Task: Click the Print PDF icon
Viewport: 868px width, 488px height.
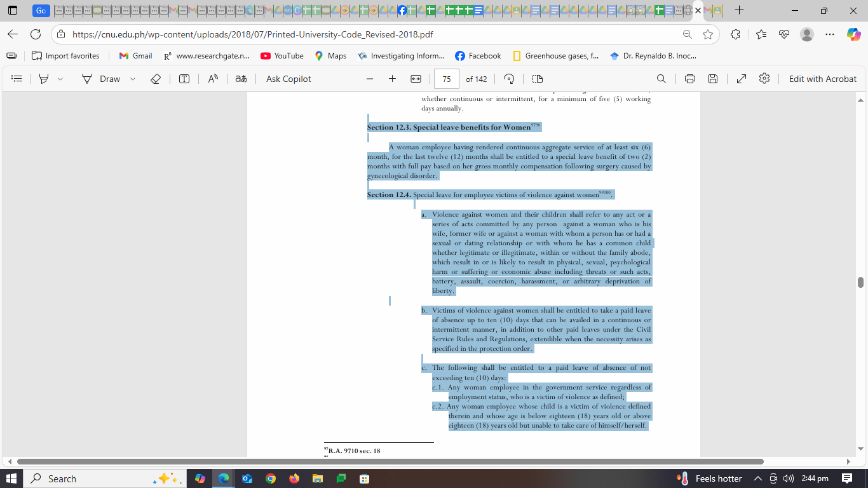Action: (690, 79)
